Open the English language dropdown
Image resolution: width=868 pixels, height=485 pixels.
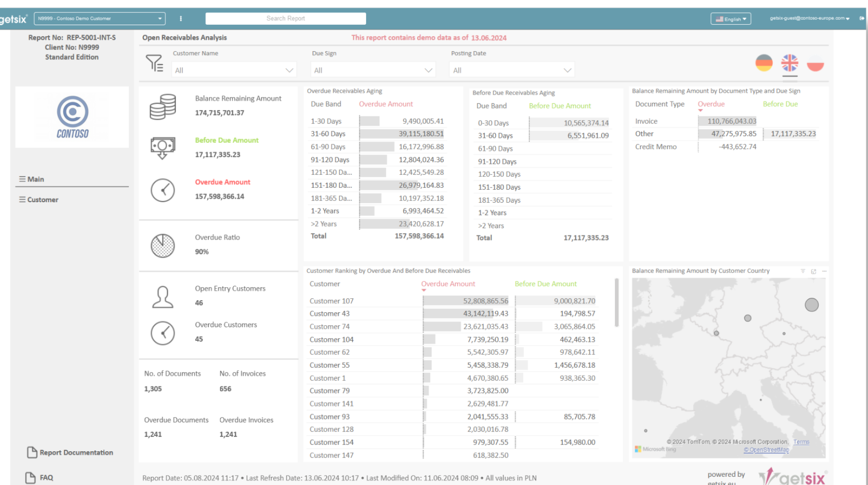[x=731, y=19]
